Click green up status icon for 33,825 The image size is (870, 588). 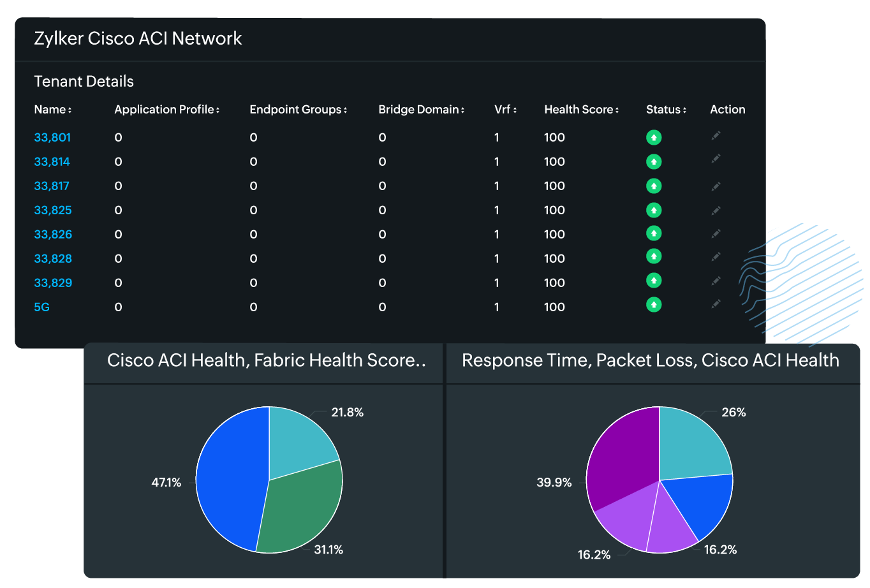(654, 210)
